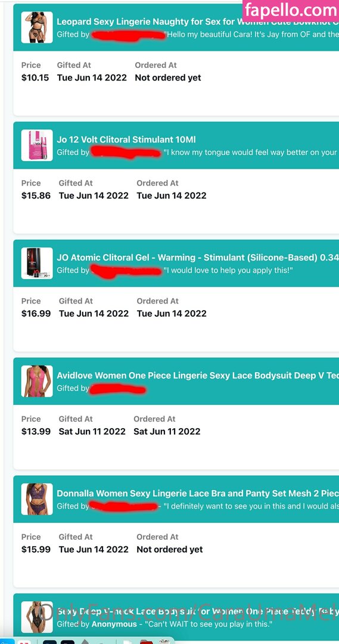339x644 pixels.
Task: Open the Leopard Sexy Lingerie item title
Action: coord(198,22)
